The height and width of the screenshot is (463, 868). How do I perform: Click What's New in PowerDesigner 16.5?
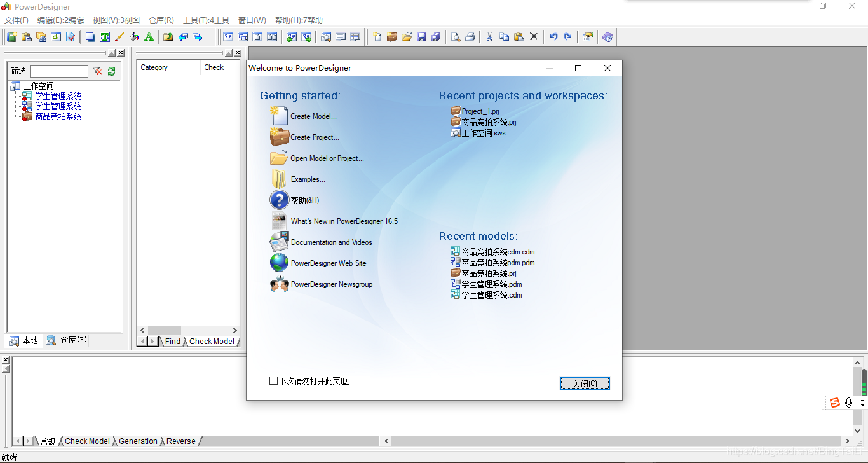344,221
